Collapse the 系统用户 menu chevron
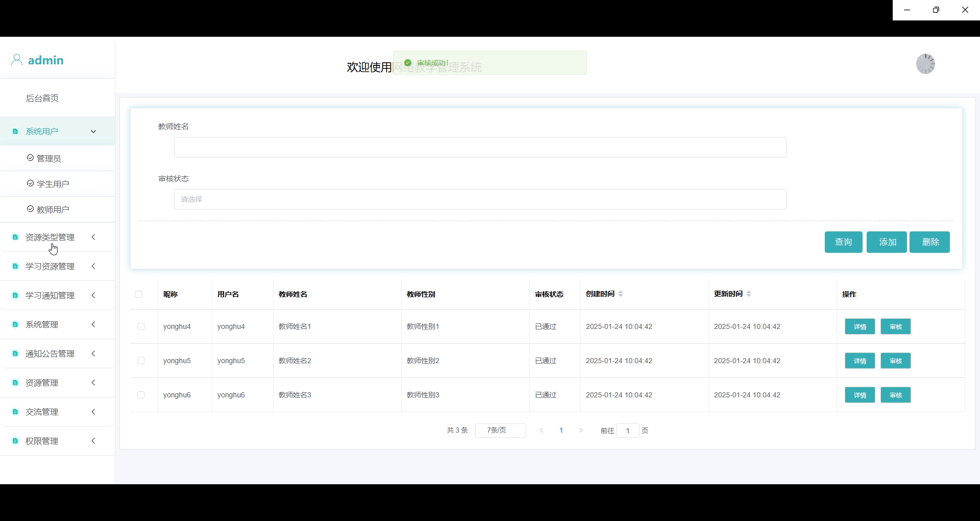Viewport: 980px width, 521px height. tap(93, 132)
